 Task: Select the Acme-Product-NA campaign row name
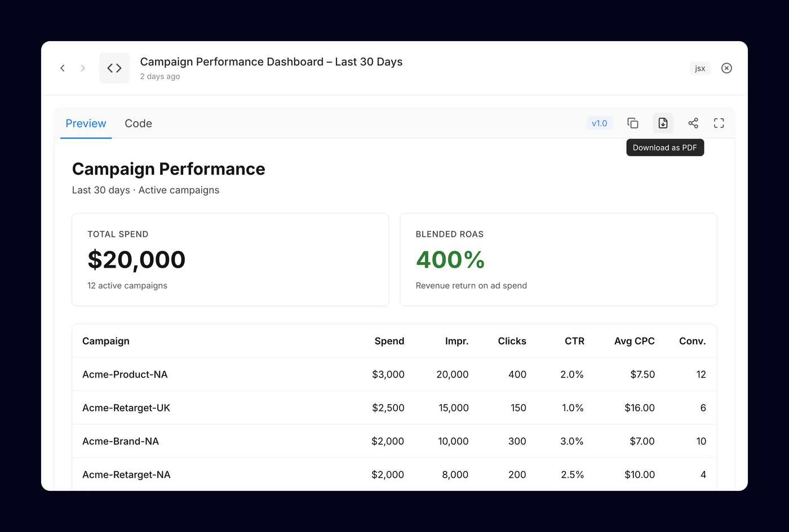point(125,374)
